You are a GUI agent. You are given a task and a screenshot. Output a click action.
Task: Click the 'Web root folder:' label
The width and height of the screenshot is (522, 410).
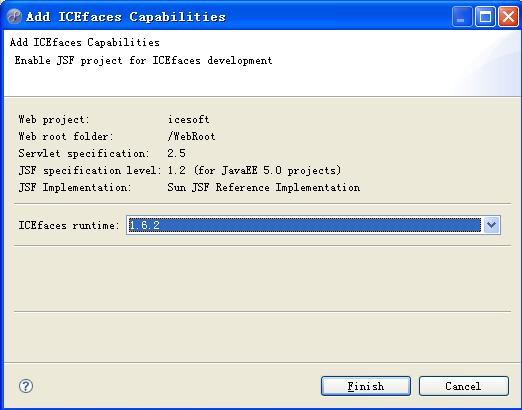pos(66,136)
